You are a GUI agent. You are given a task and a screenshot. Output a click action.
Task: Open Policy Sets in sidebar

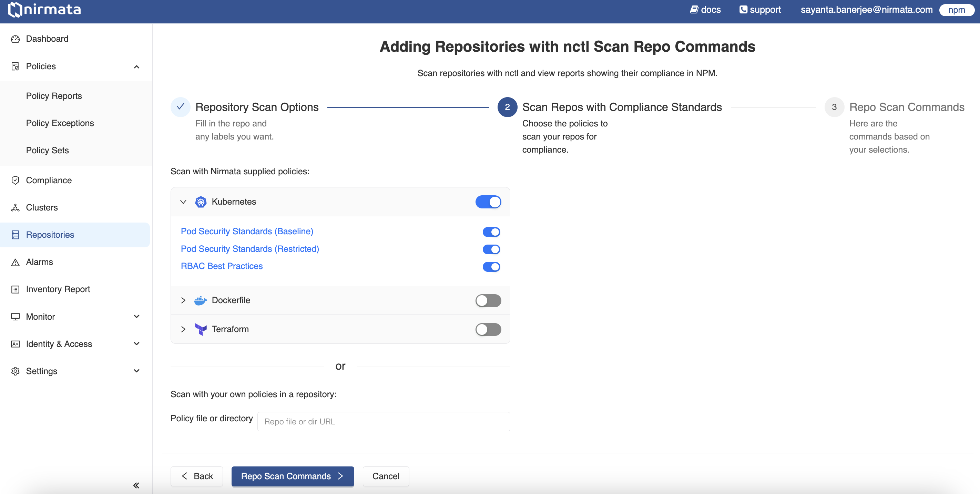tap(47, 151)
